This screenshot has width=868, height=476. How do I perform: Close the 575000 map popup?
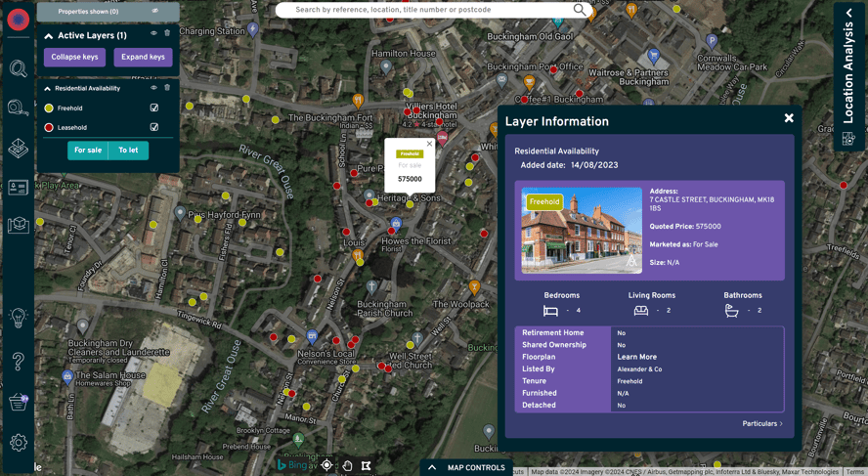click(x=429, y=144)
